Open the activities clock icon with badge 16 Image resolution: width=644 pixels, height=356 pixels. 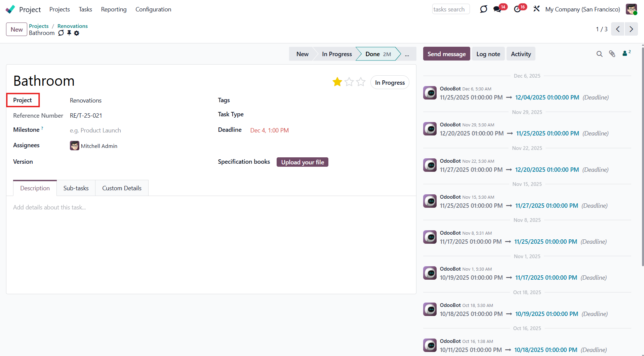tap(517, 9)
